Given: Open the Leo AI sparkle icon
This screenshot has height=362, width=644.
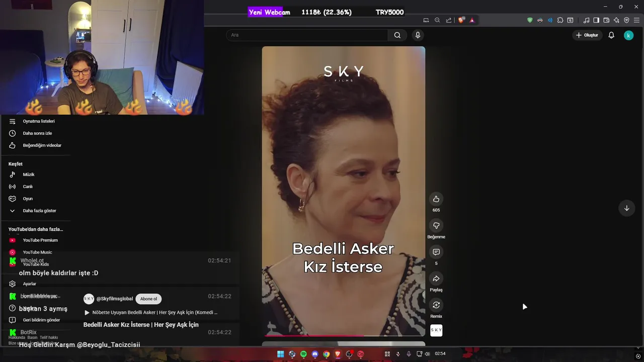Looking at the screenshot, I should (616, 20).
